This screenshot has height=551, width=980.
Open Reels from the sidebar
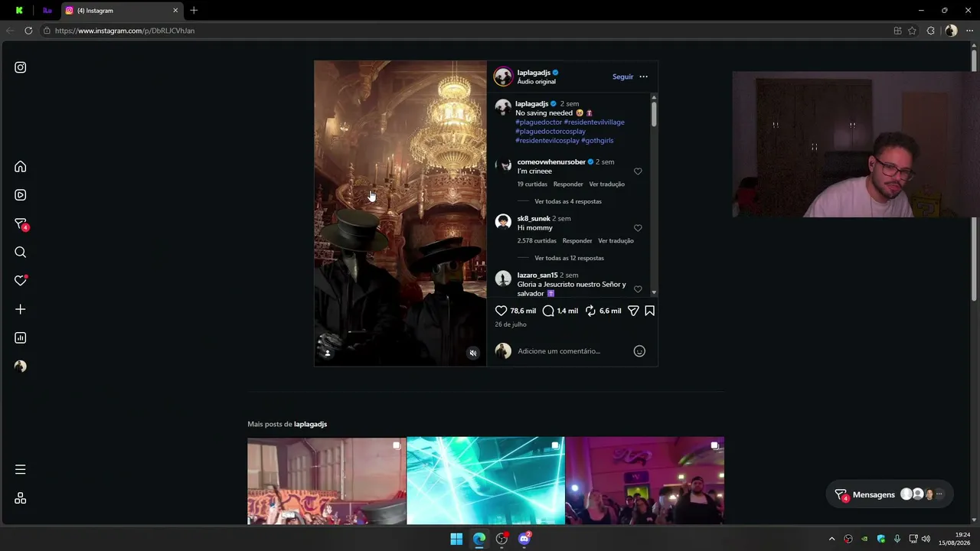click(21, 195)
